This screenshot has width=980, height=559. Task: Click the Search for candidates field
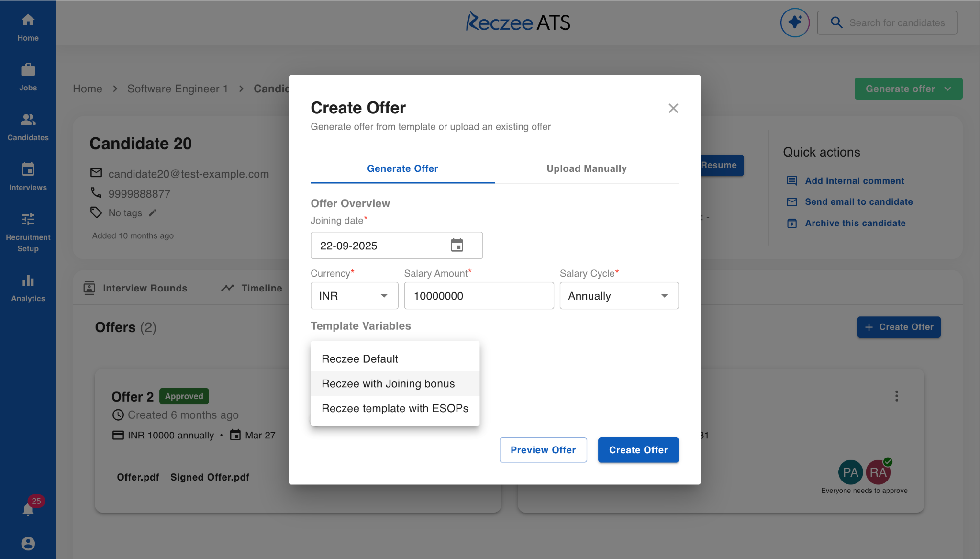point(887,22)
